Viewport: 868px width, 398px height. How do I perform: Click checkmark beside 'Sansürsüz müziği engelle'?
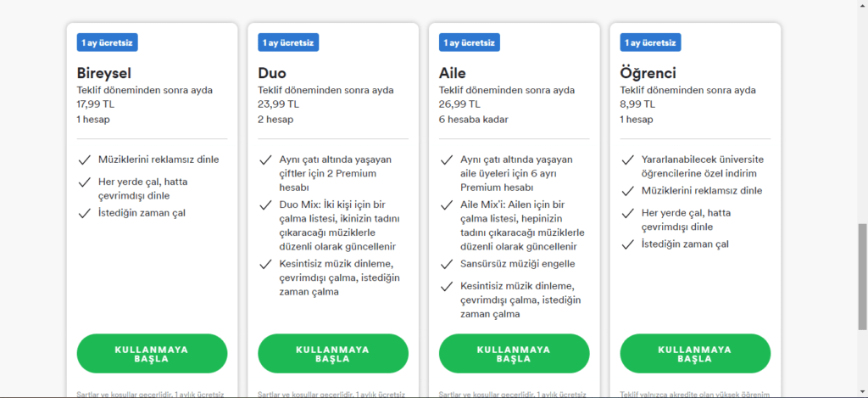[447, 264]
